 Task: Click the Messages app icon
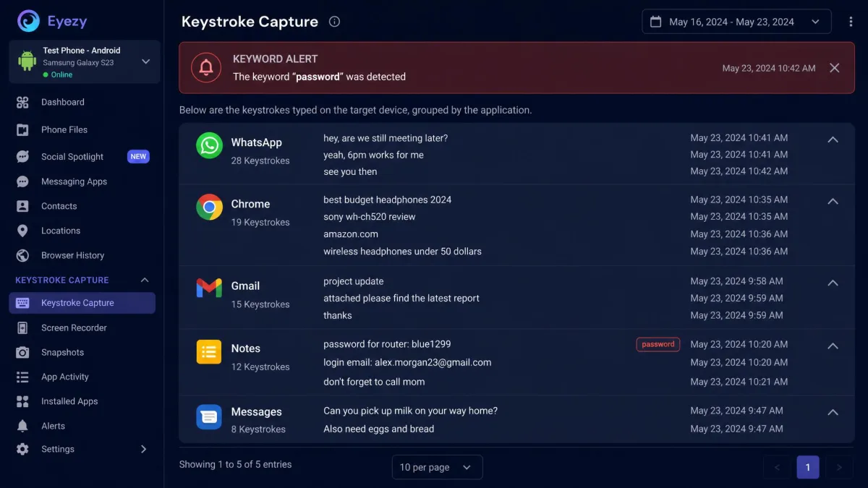[209, 417]
